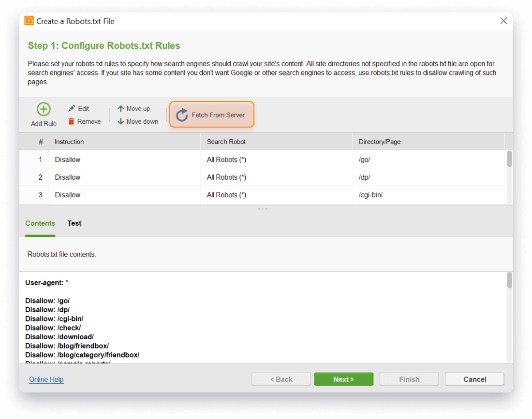Open the Online Help link

click(x=46, y=379)
